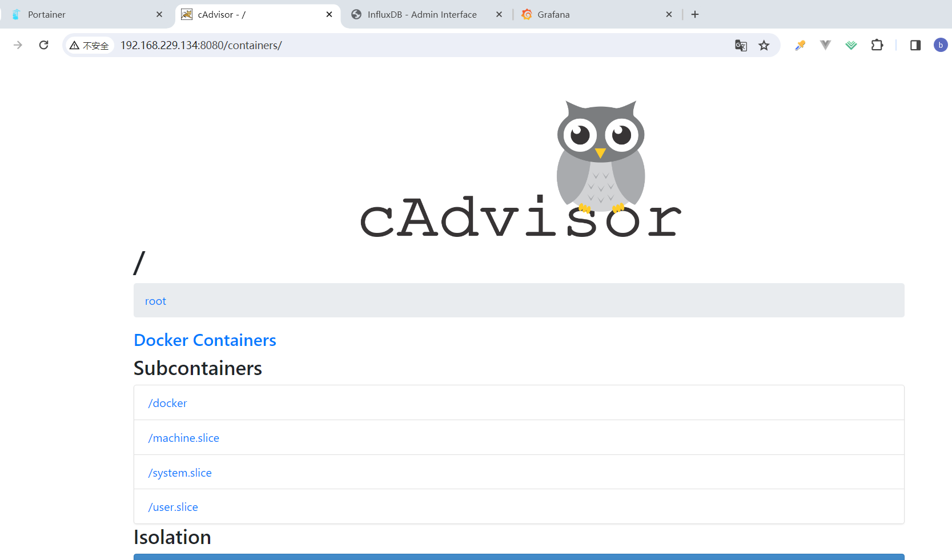This screenshot has width=952, height=560.
Task: Select the cAdvisor browser tab
Action: tap(258, 14)
